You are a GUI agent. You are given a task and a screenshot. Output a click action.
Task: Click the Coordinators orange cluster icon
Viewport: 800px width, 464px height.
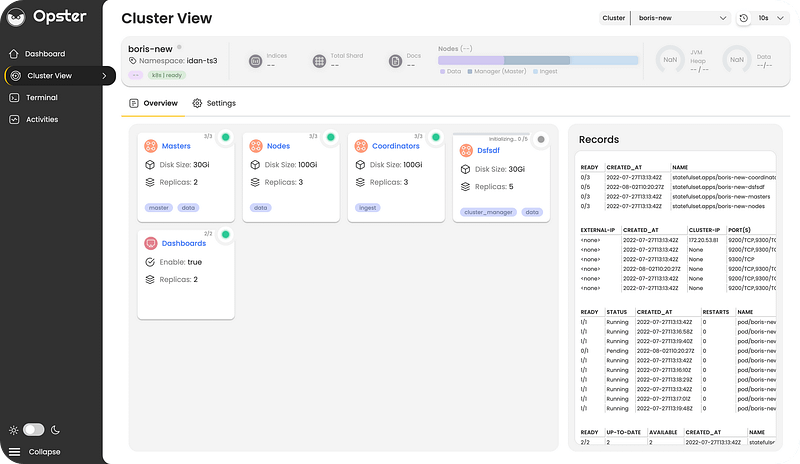361,146
